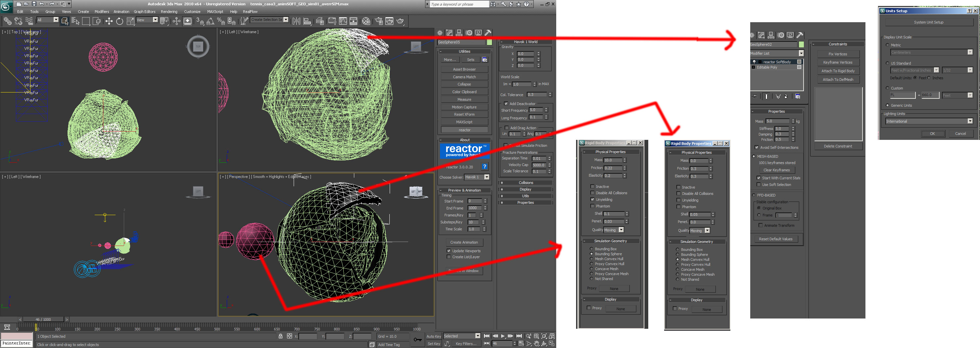Open the Rendering menu

(x=169, y=11)
